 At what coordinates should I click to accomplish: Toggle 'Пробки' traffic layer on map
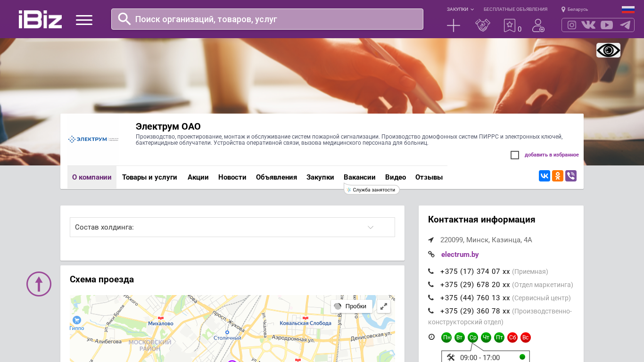pos(351,306)
